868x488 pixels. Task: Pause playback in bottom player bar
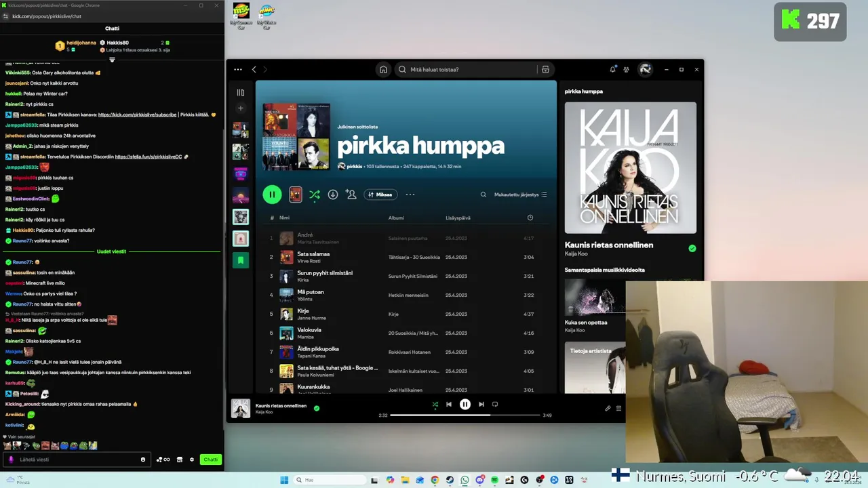pos(465,405)
